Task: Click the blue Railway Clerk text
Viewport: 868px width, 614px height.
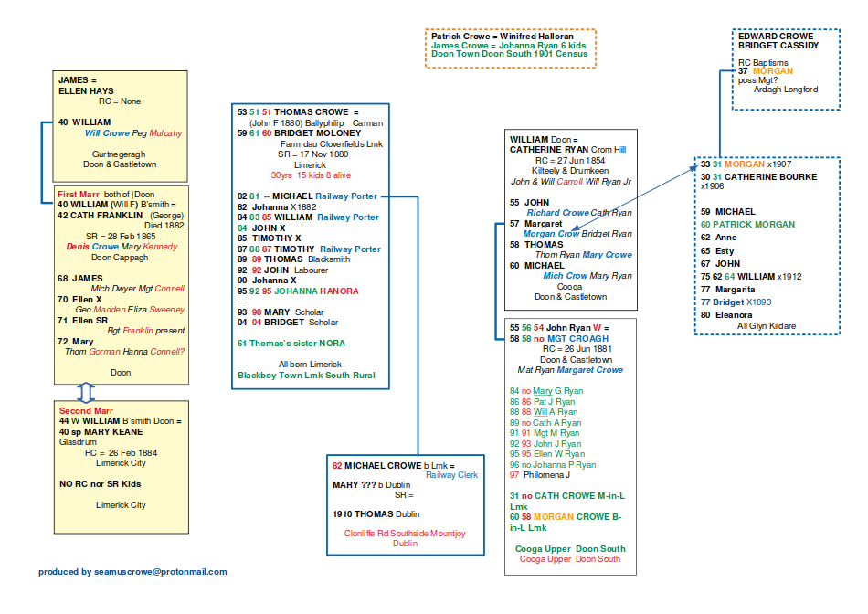Action: click(x=452, y=475)
